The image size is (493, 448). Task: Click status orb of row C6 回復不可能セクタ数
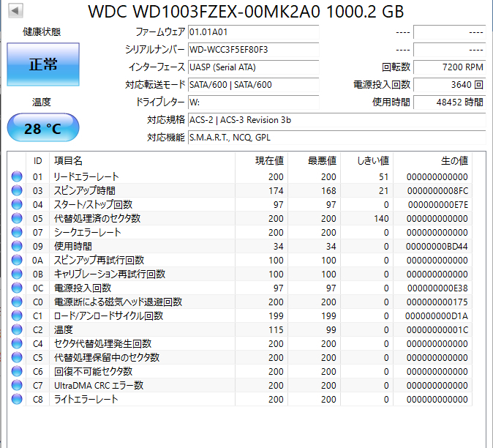17,371
